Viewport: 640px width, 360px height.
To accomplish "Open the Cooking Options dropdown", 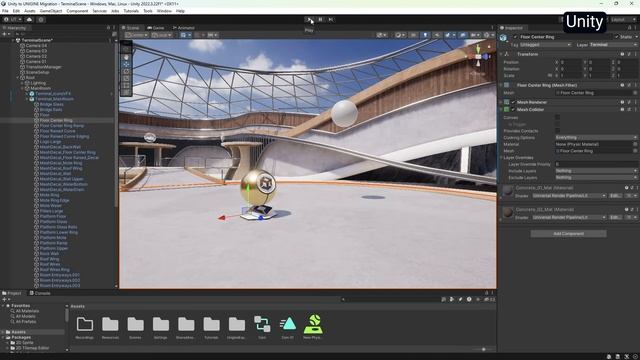I will point(596,138).
